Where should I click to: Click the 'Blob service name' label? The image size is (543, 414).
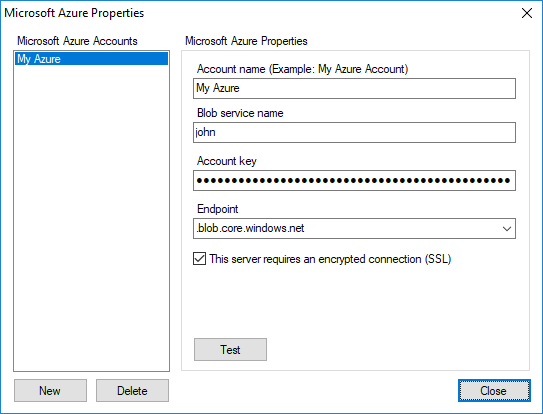point(240,113)
